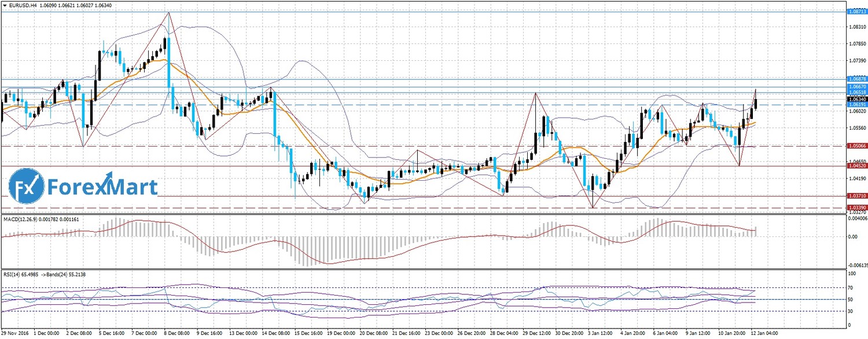Select the 1.06518 blue price level tag
Viewport: 868px width, 339px height.
pos(856,92)
